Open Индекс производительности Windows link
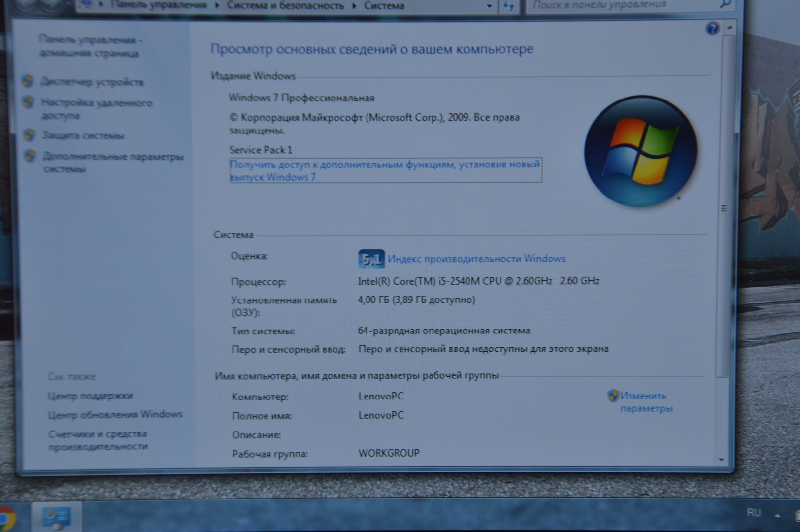The height and width of the screenshot is (532, 800). 476,259
